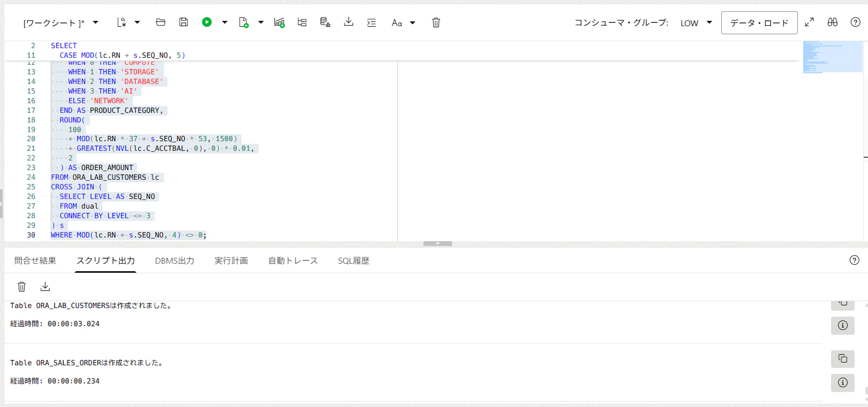
Task: Click the FROM dual line
Action: (79, 206)
